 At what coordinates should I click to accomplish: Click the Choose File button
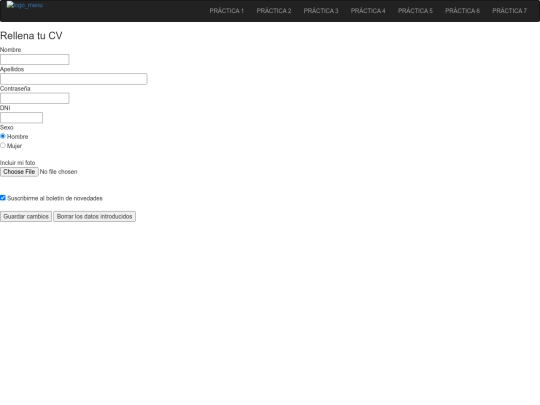[19, 172]
